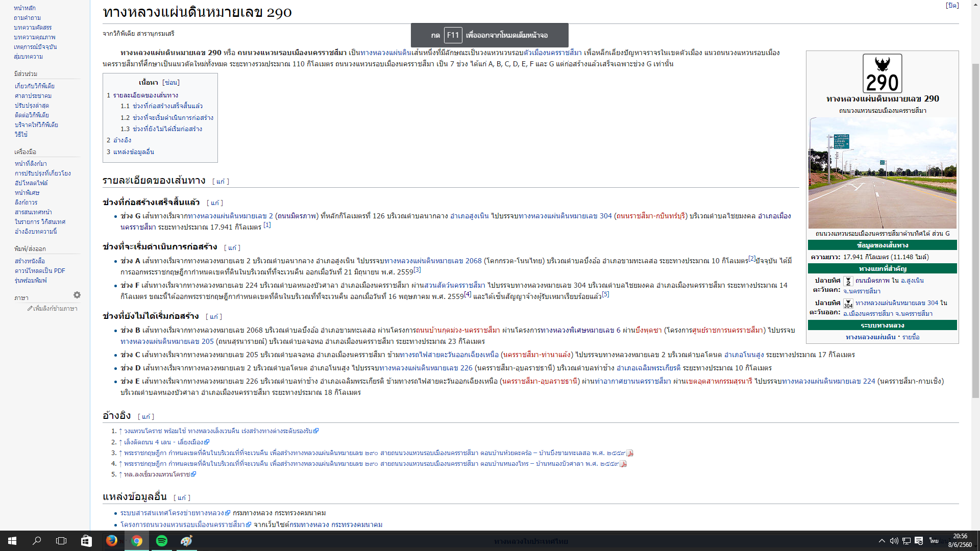The image size is (980, 551).
Task: Jump to contents item 1 รายละเอียดของเส้นทาง
Action: (x=142, y=95)
